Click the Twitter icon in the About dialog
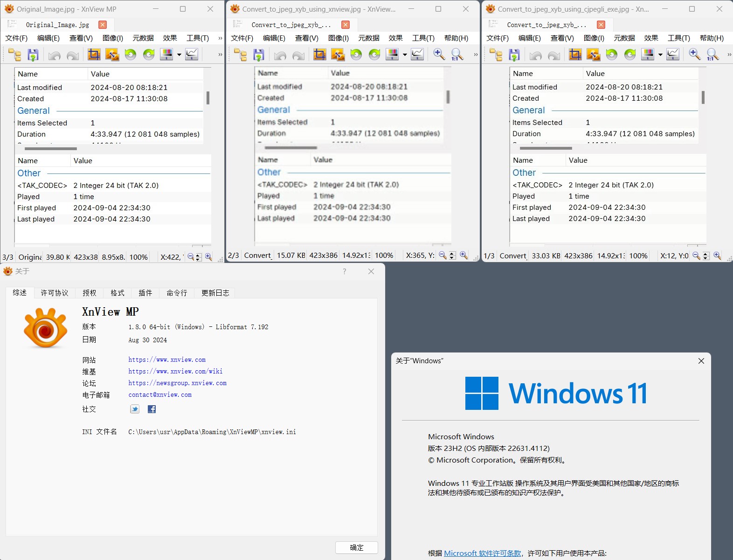The height and width of the screenshot is (560, 733). [135, 409]
